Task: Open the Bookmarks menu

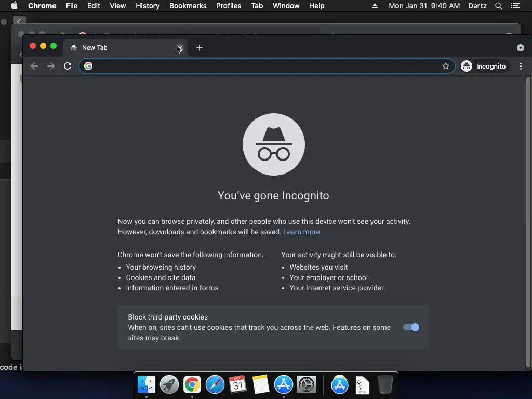Action: click(x=188, y=6)
